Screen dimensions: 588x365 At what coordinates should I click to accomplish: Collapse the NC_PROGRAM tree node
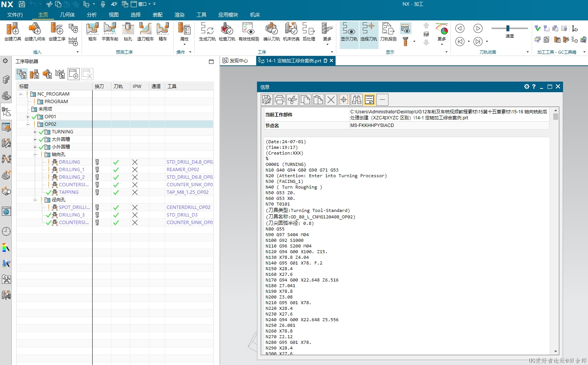(x=21, y=94)
